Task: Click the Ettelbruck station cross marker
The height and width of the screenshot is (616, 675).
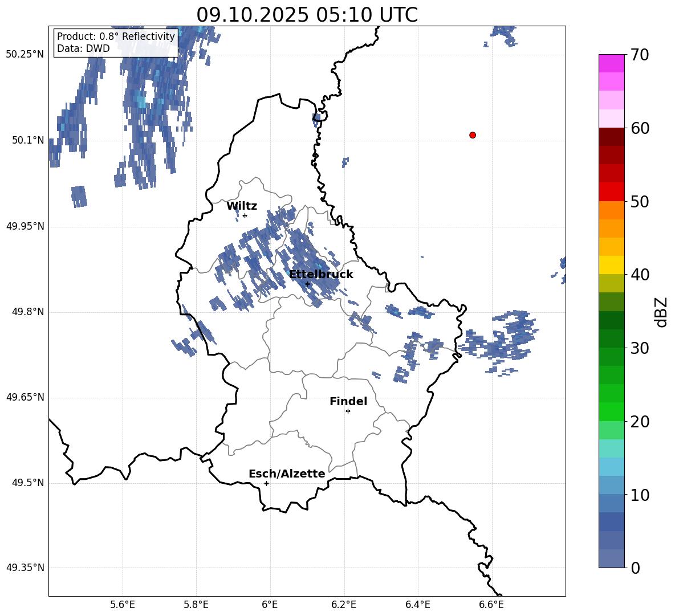Action: click(x=307, y=284)
